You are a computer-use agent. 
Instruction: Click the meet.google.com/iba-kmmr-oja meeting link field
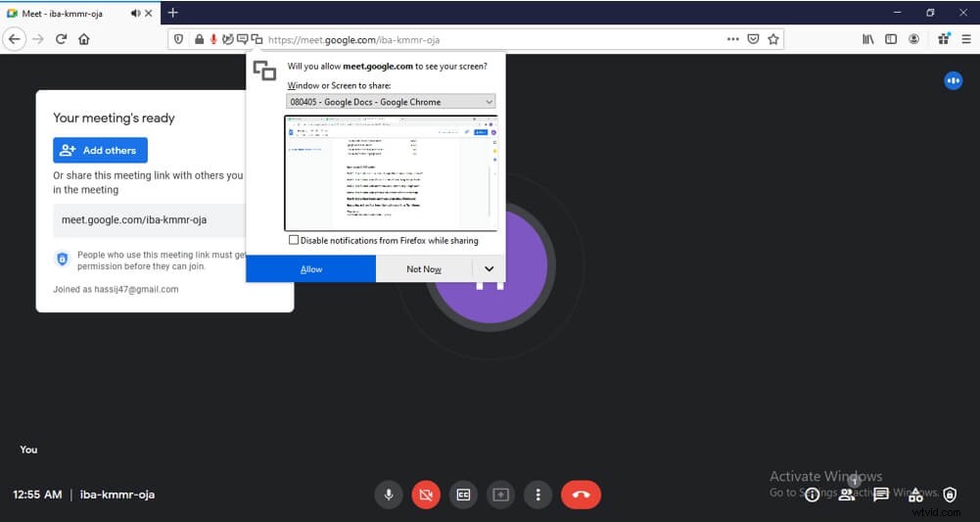tap(150, 220)
